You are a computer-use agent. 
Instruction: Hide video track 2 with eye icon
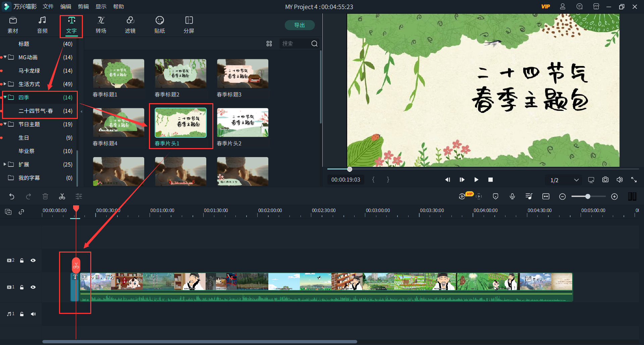(33, 260)
